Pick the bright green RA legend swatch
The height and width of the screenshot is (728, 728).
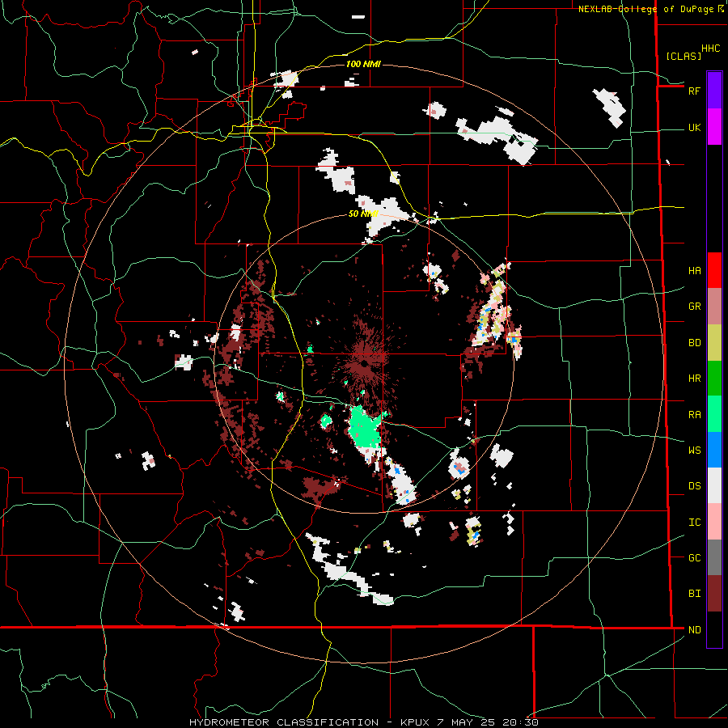coord(714,414)
